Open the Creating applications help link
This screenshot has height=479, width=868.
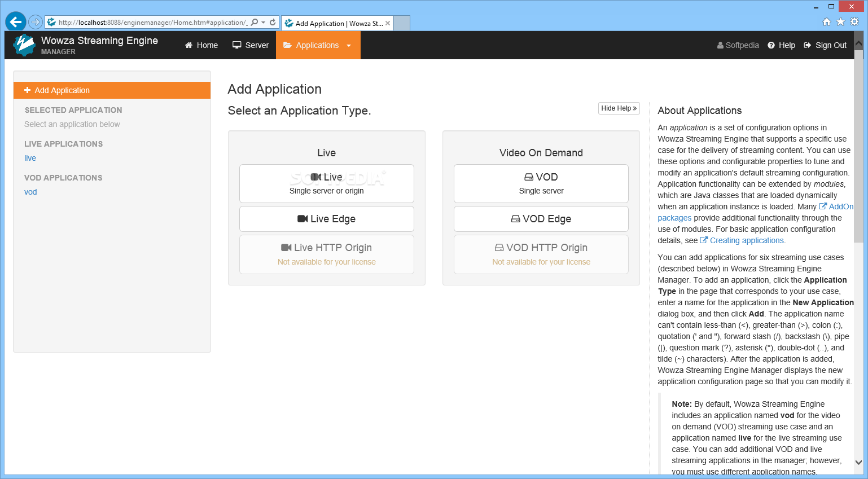742,240
